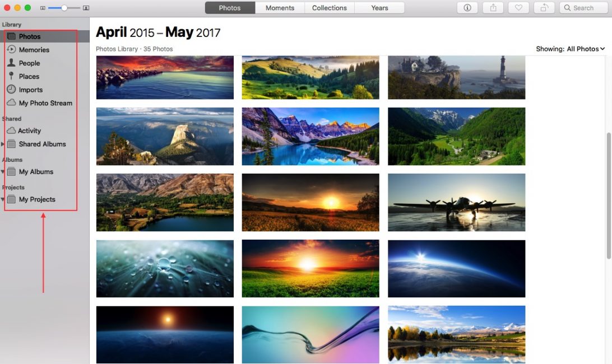Click the Library section header in the sidebar
The width and height of the screenshot is (612, 364).
(12, 24)
